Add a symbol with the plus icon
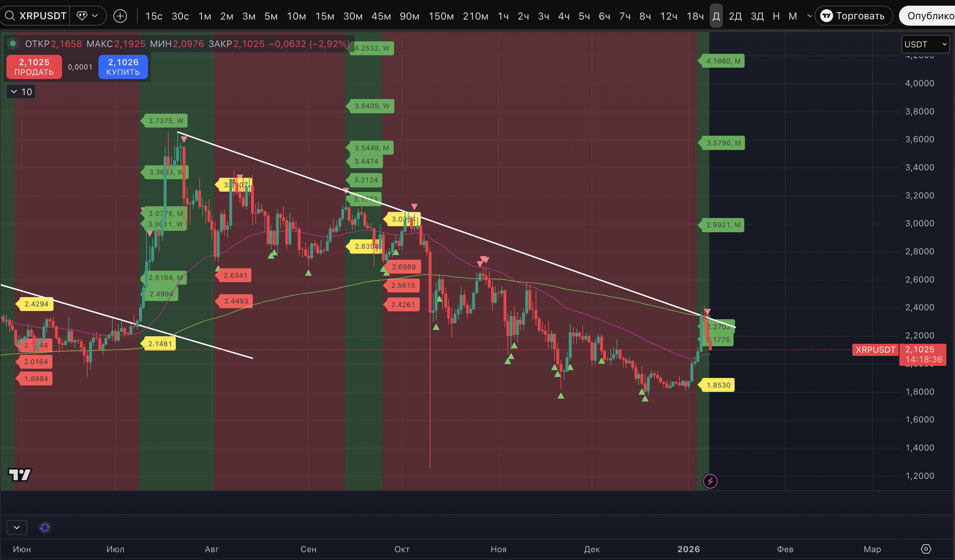The image size is (955, 560). [120, 16]
